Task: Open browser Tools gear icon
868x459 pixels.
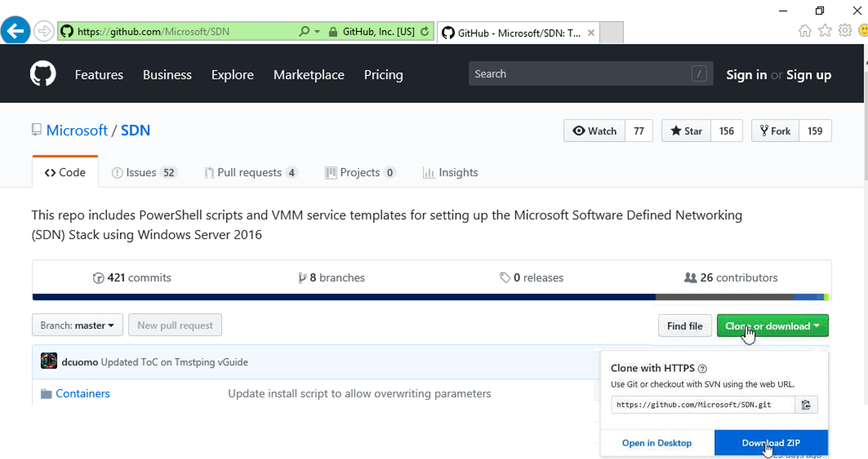Action: point(845,31)
